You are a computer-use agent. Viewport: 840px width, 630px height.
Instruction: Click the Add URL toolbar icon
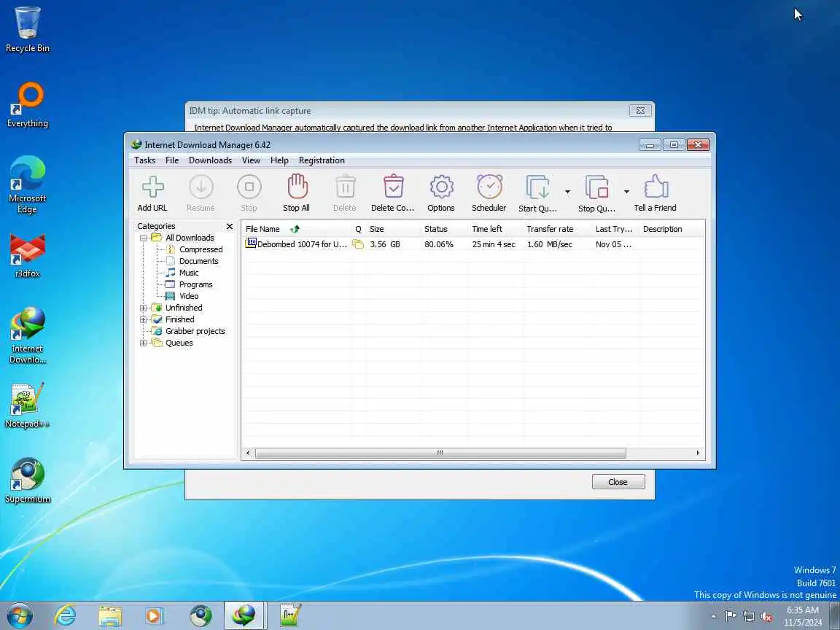[x=152, y=187]
